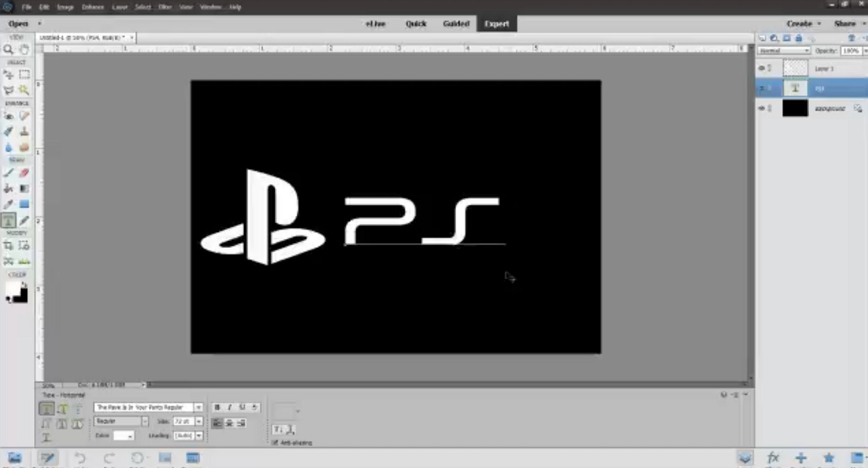Open the font size dropdown
The height and width of the screenshot is (468, 868).
tap(199, 421)
